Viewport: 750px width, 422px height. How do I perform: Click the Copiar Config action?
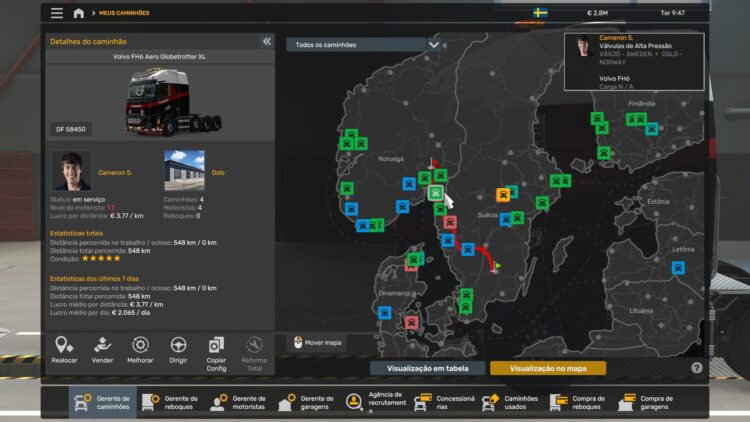tap(216, 354)
